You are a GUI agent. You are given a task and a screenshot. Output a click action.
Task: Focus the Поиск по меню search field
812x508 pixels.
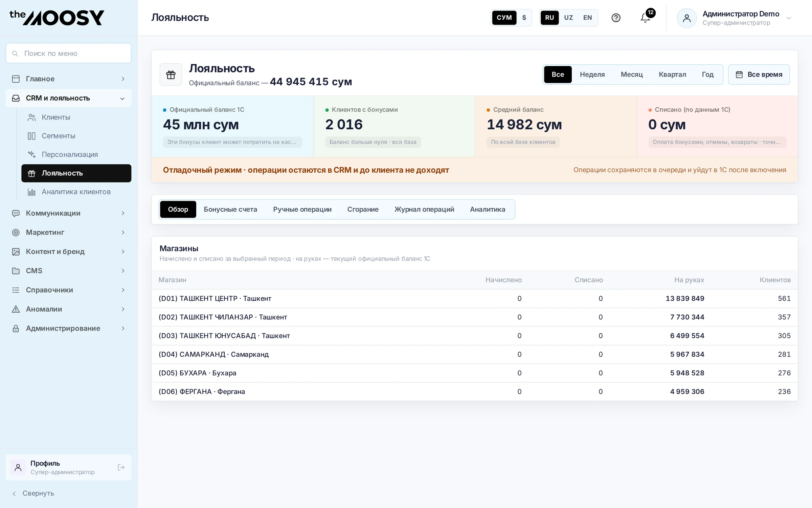point(68,53)
